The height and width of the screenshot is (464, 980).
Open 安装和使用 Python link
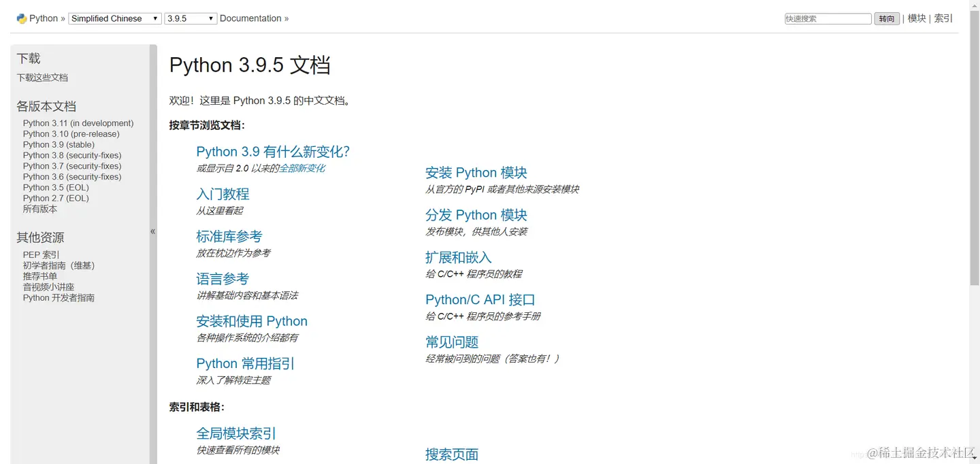(x=252, y=321)
